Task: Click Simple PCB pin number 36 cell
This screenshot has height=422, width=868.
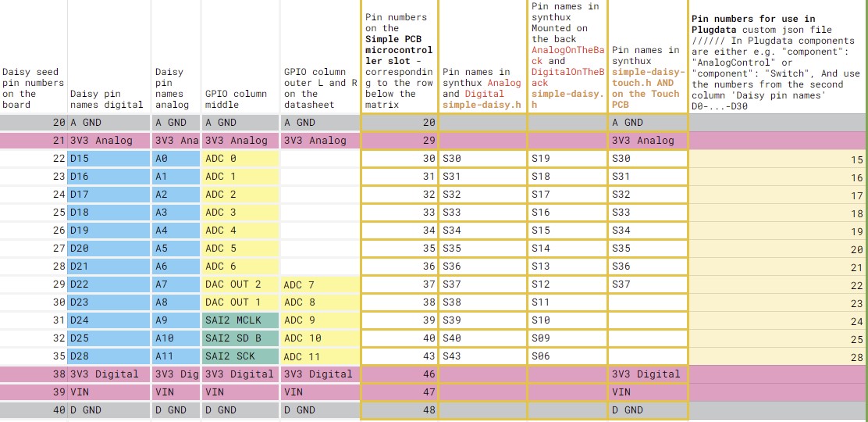Action: (399, 266)
